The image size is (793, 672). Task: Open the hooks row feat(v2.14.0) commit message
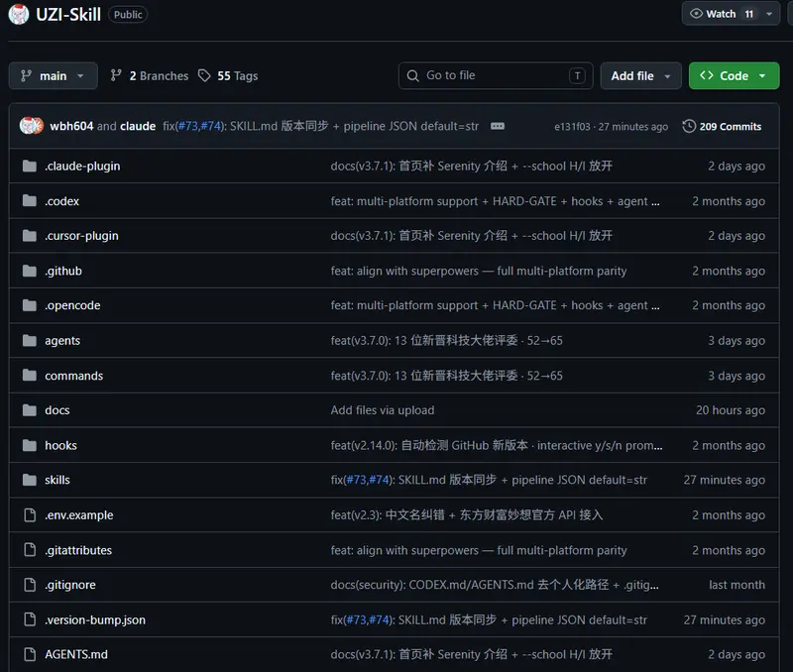(497, 445)
